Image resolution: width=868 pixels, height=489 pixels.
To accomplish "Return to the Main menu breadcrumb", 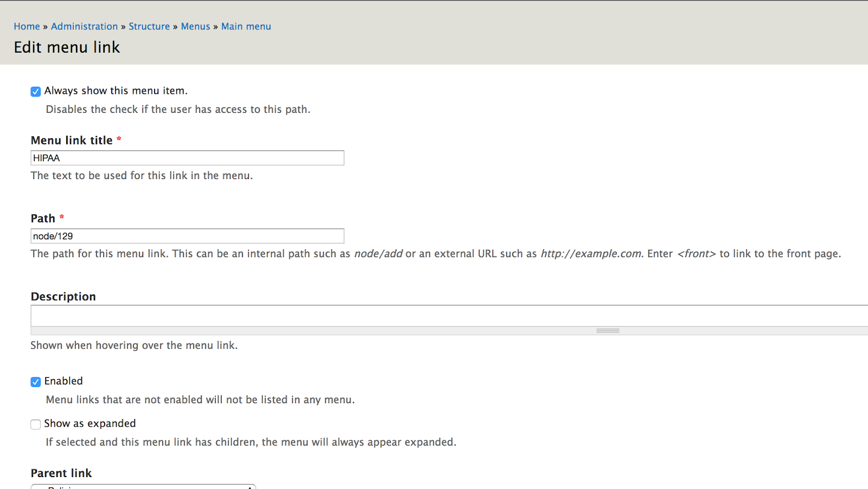I will pyautogui.click(x=246, y=27).
